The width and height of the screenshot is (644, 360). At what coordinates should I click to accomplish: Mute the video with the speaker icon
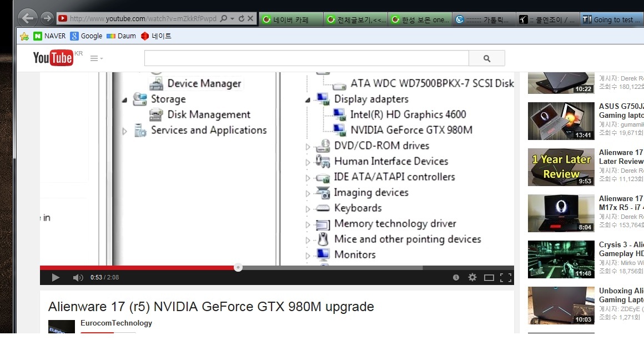(x=78, y=277)
